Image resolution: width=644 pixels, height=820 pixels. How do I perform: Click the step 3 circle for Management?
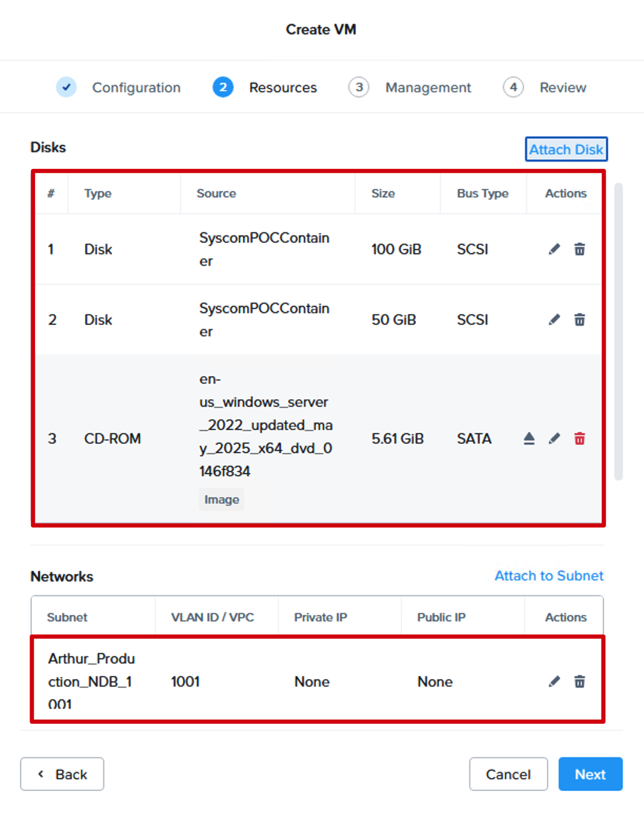(x=359, y=87)
